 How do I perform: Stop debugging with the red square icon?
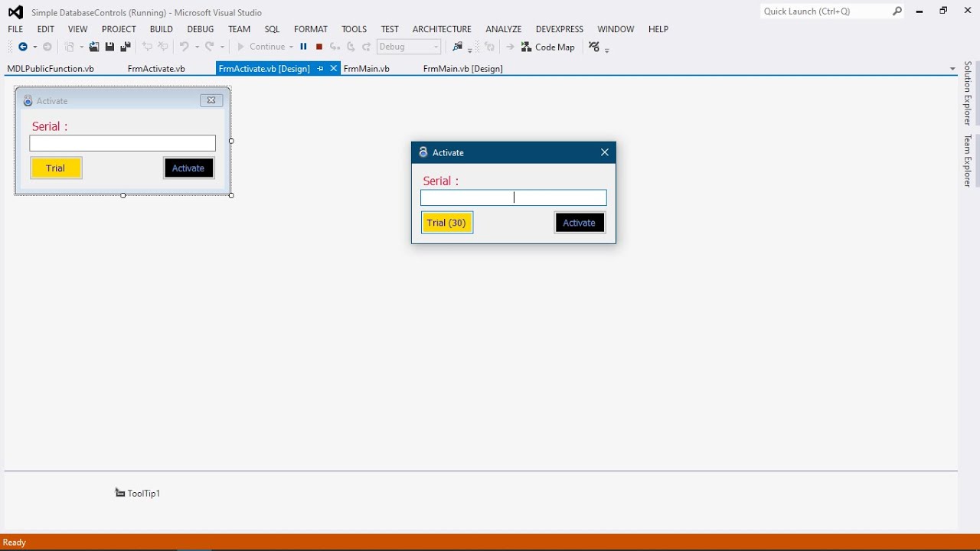319,47
